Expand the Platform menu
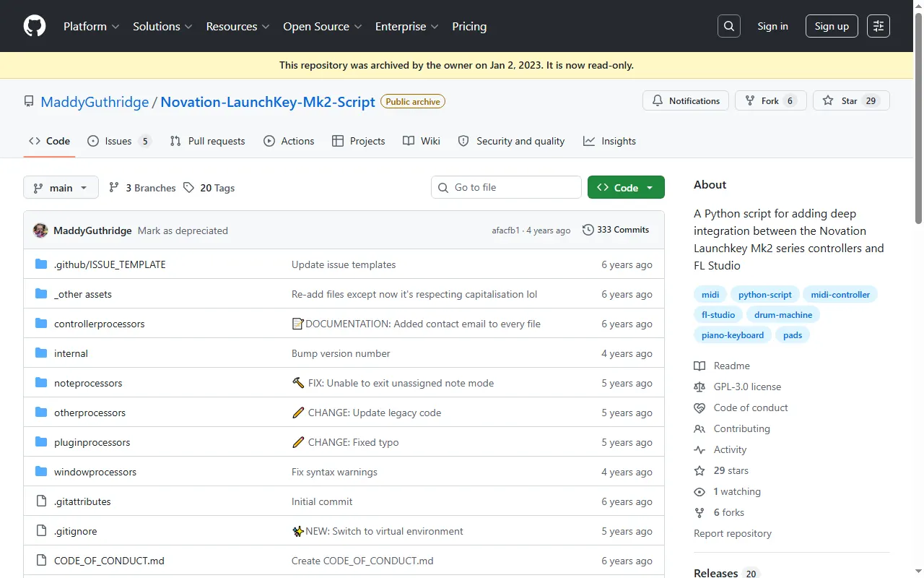924x578 pixels. [91, 26]
